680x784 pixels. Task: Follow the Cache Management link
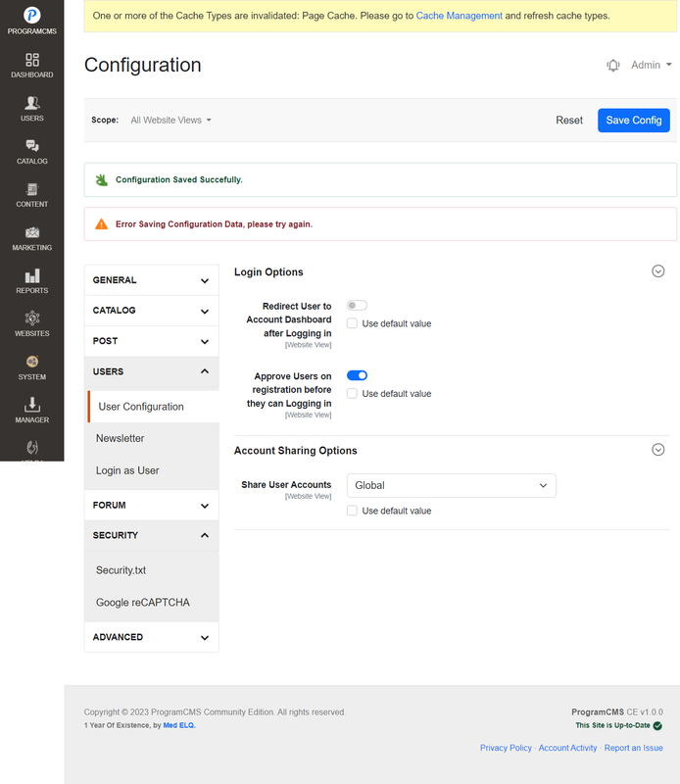[459, 16]
